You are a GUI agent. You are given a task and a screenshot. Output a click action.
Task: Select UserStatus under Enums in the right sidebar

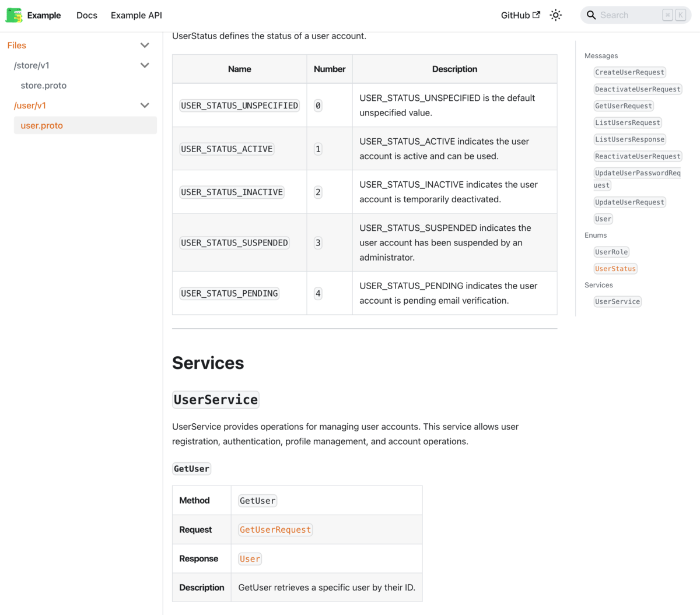pyautogui.click(x=615, y=268)
